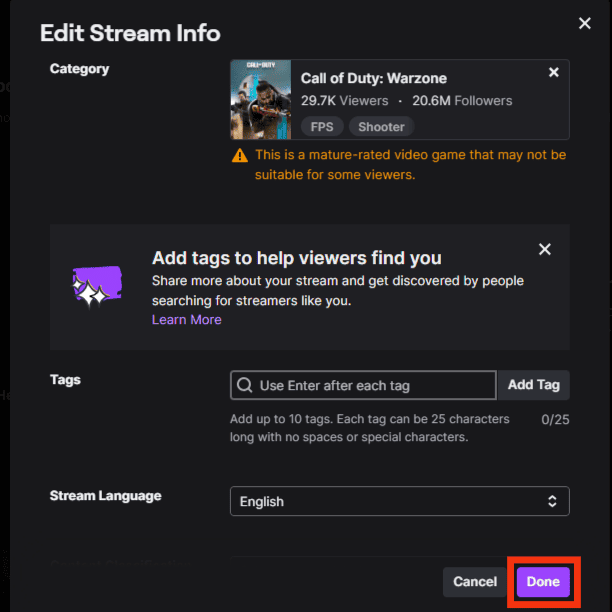Screen dimensions: 612x612
Task: Click the Call of Duty: Warzone cover art
Action: click(x=261, y=100)
